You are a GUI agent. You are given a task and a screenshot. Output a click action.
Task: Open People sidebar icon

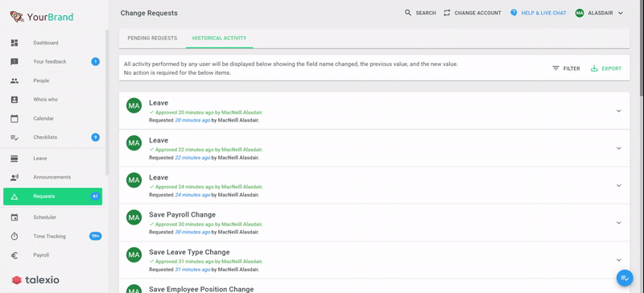[14, 80]
